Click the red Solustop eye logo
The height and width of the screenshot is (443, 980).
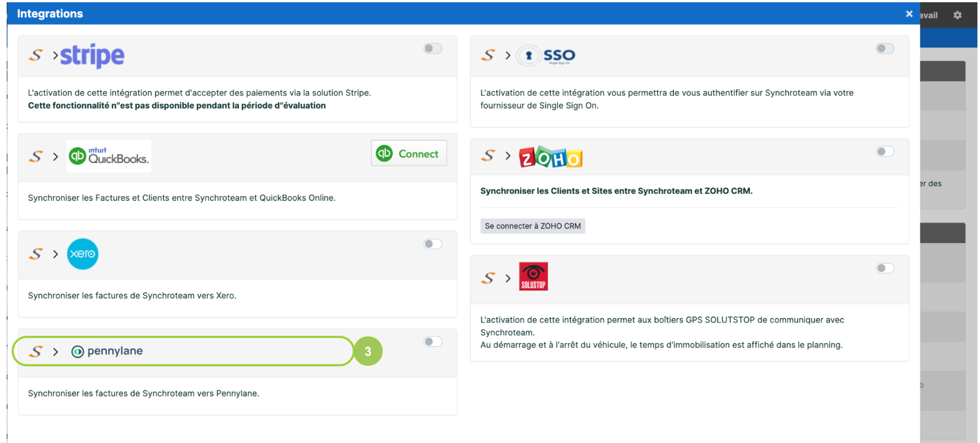pos(533,276)
